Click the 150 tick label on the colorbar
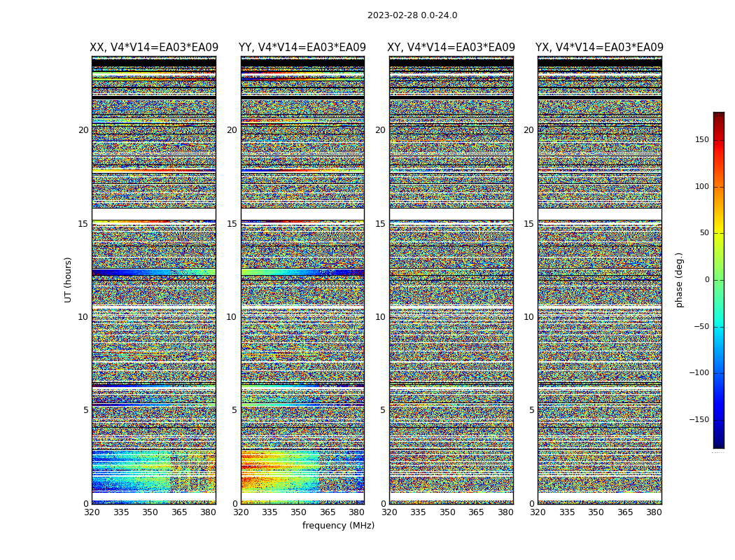This screenshot has width=735, height=560. pos(701,139)
